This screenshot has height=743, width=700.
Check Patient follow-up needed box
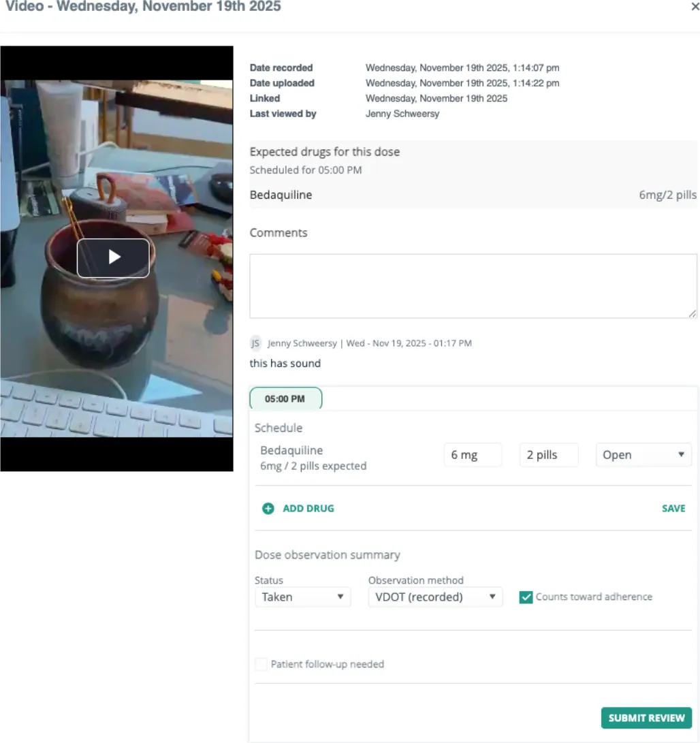[261, 664]
